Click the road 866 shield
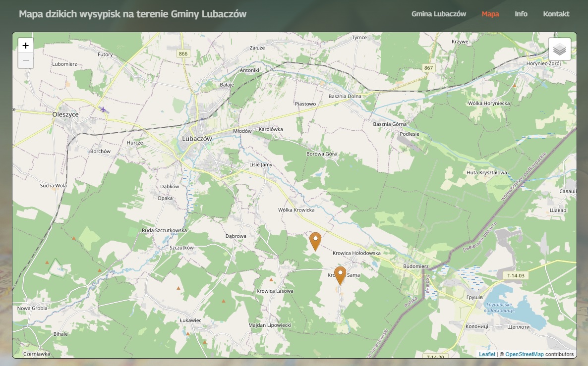Image resolution: width=588 pixels, height=366 pixels. point(183,53)
